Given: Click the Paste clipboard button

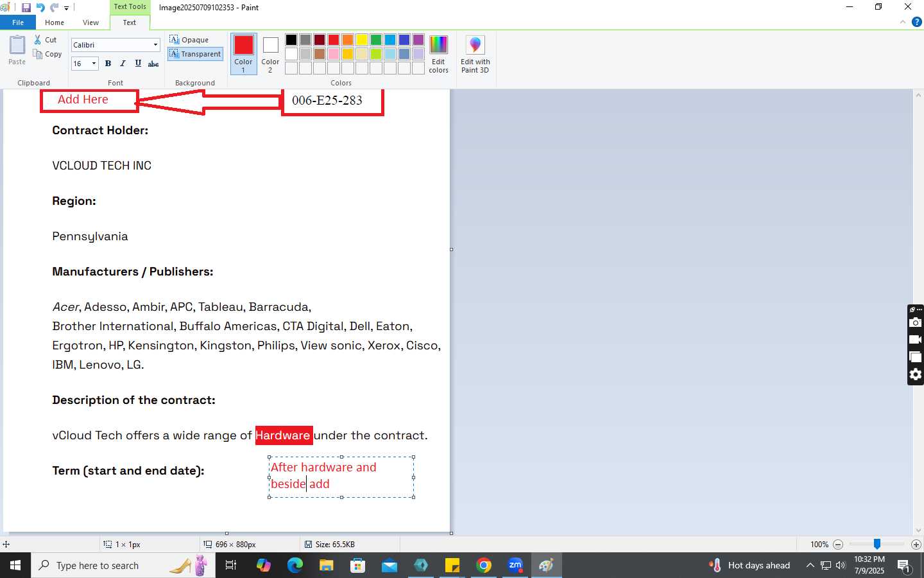Looking at the screenshot, I should [17, 51].
